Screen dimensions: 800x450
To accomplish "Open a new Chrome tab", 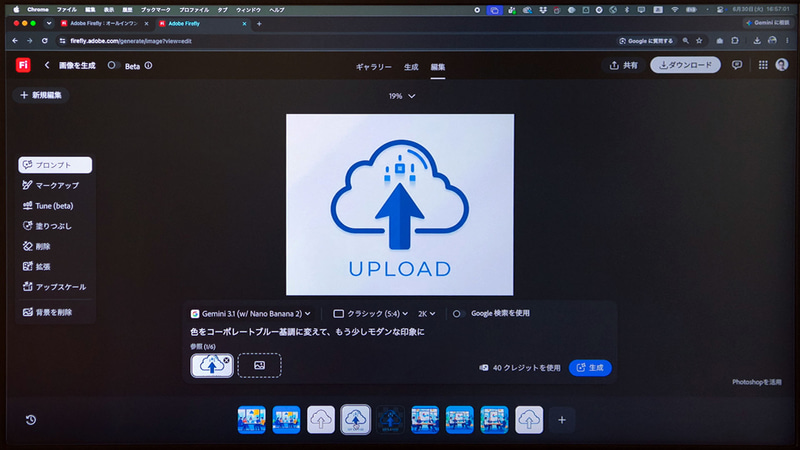I will point(259,23).
